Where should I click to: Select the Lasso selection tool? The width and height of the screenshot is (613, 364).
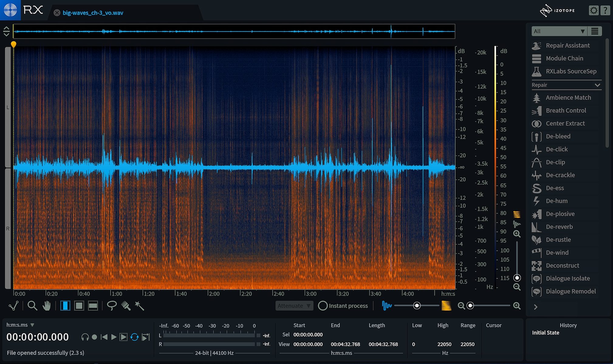tap(112, 306)
